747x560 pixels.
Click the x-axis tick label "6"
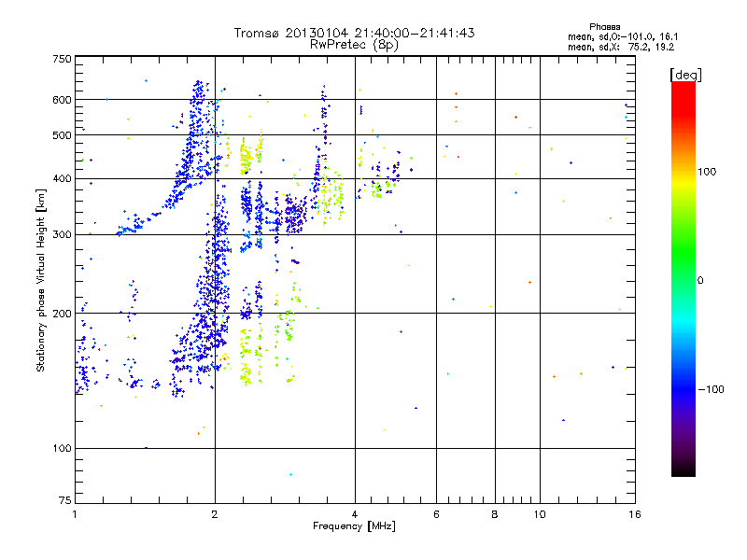(x=436, y=514)
